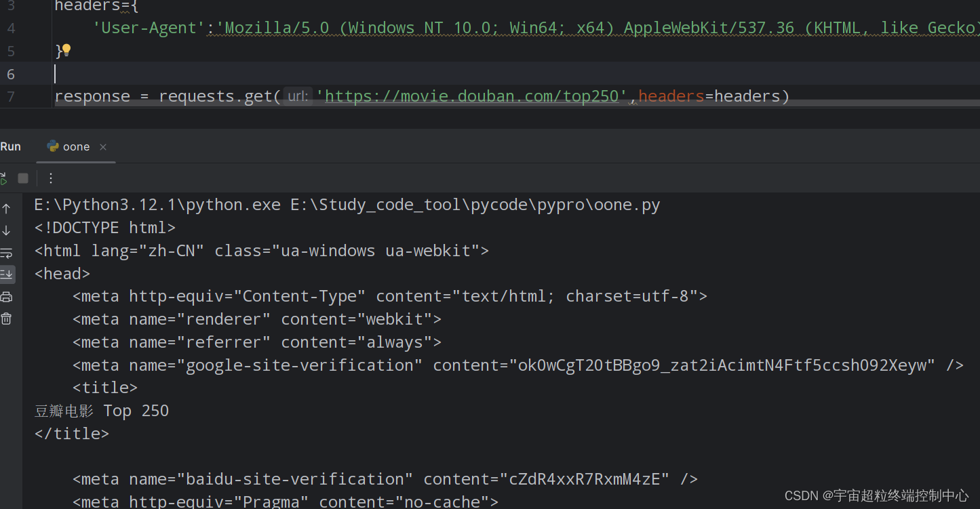Click the Run tool window label
The image size is (980, 509).
(x=10, y=147)
